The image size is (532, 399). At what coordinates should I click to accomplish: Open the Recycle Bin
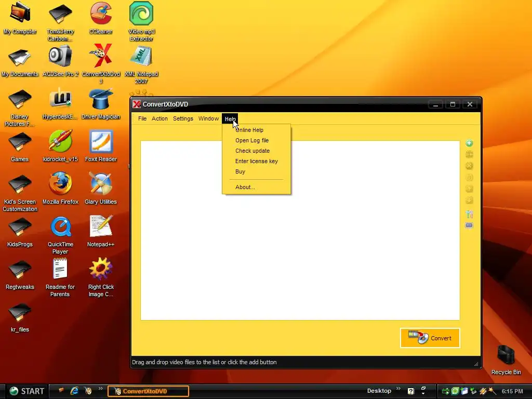point(506,360)
